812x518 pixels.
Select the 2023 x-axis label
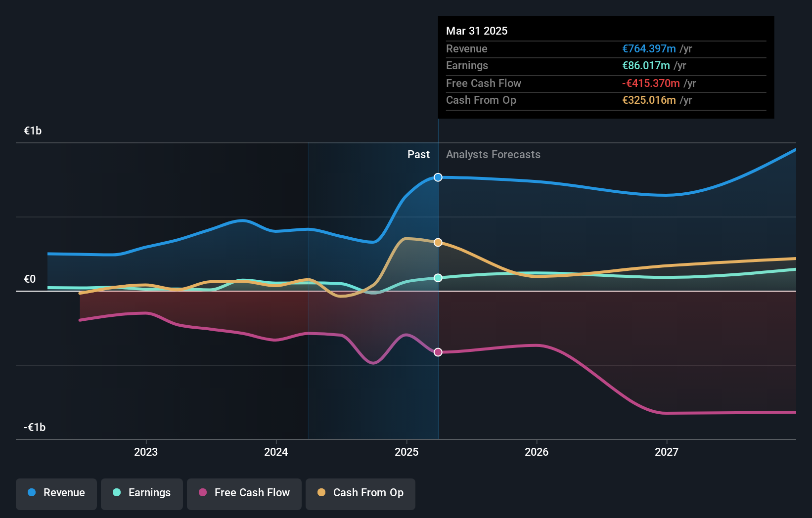tap(146, 452)
